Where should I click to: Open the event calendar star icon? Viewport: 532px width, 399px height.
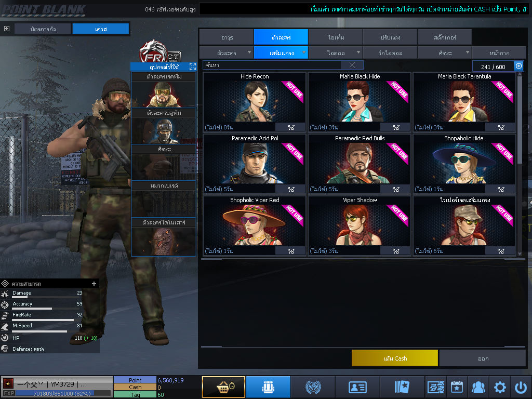click(x=457, y=387)
